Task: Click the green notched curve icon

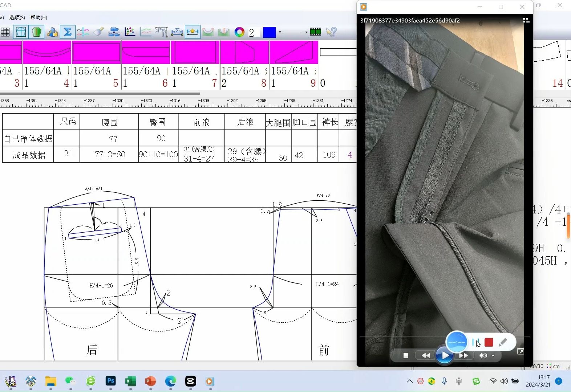Action: click(x=224, y=32)
